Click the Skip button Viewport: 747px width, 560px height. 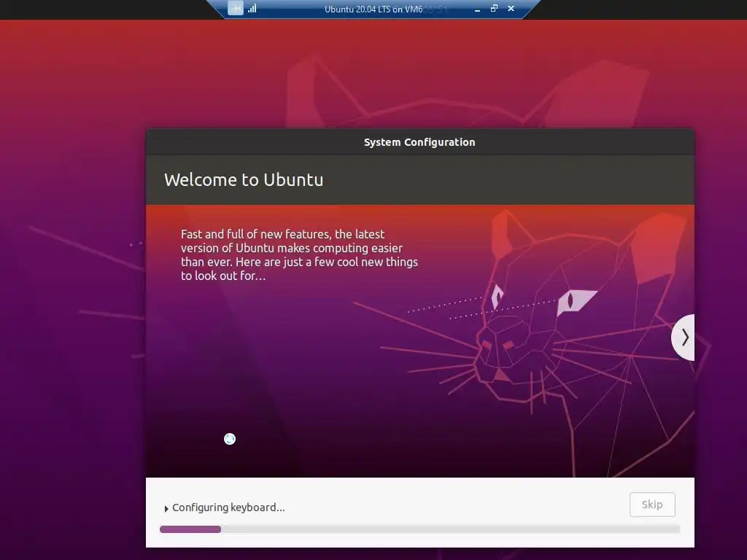tap(652, 505)
